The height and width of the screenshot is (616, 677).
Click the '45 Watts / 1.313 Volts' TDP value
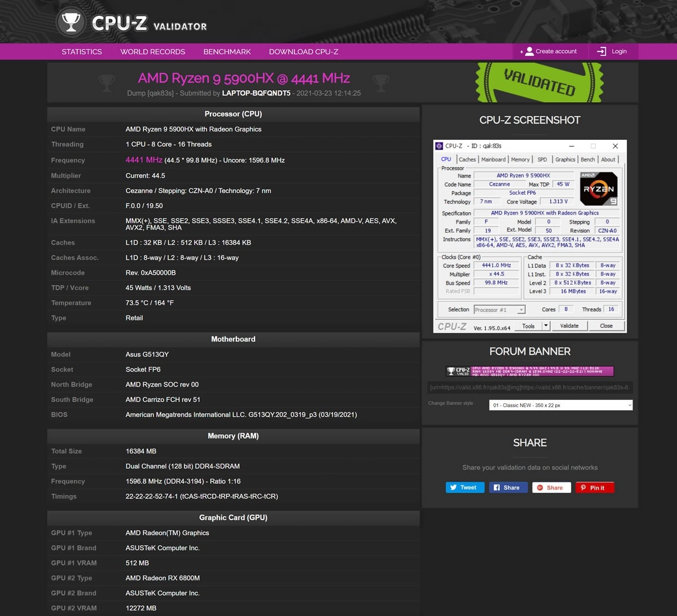click(x=159, y=288)
